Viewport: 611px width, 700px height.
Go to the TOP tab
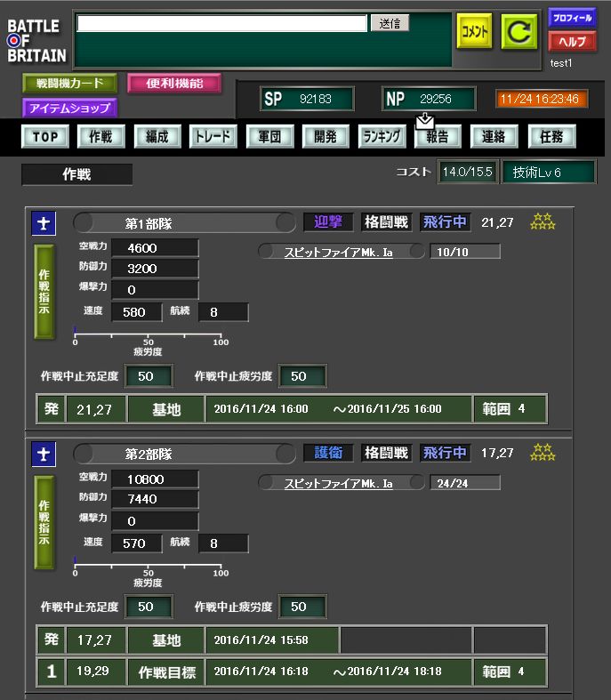tap(45, 137)
